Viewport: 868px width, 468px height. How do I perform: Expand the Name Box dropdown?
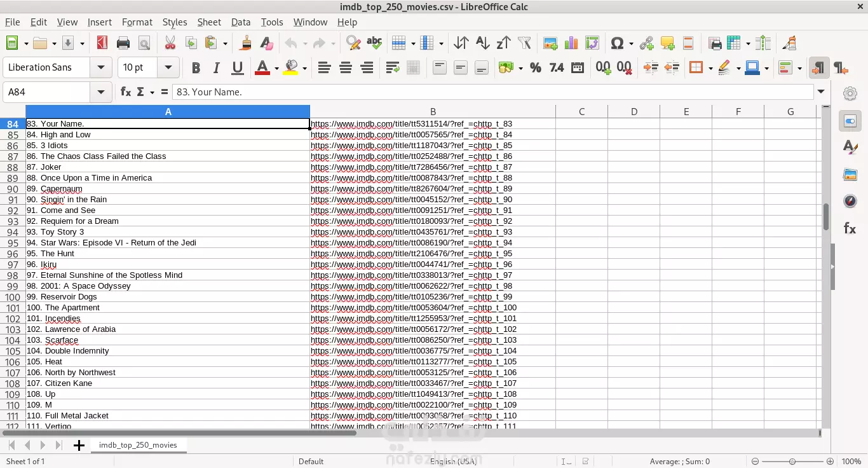pyautogui.click(x=100, y=92)
